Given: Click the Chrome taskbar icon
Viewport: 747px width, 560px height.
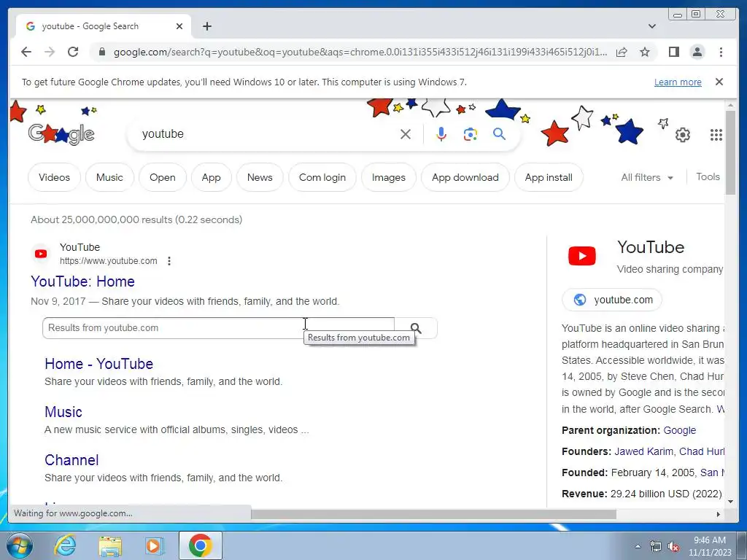Looking at the screenshot, I should tap(200, 545).
